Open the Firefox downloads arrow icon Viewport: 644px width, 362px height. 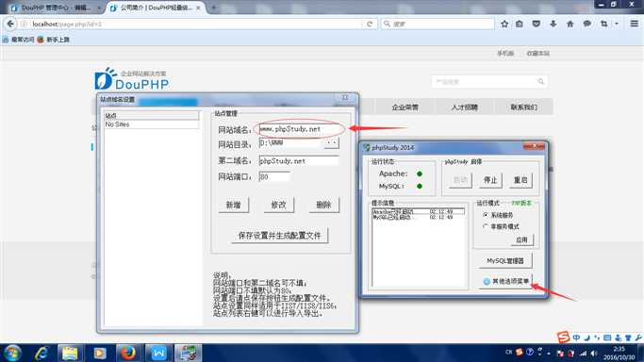553,24
